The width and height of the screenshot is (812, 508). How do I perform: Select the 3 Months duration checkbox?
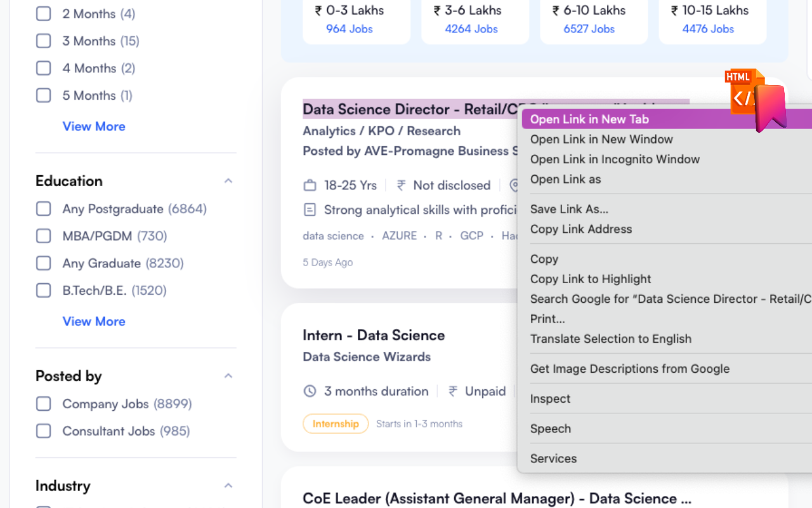pos(43,41)
